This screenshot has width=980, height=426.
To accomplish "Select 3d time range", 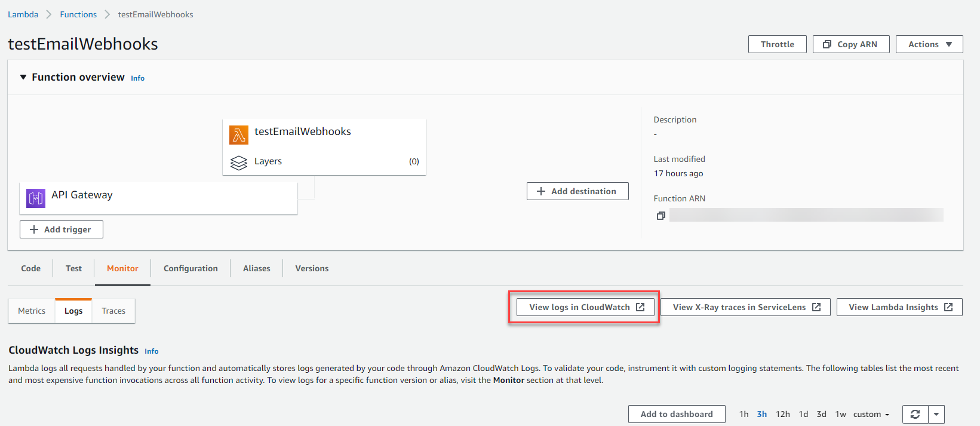I will tap(822, 414).
